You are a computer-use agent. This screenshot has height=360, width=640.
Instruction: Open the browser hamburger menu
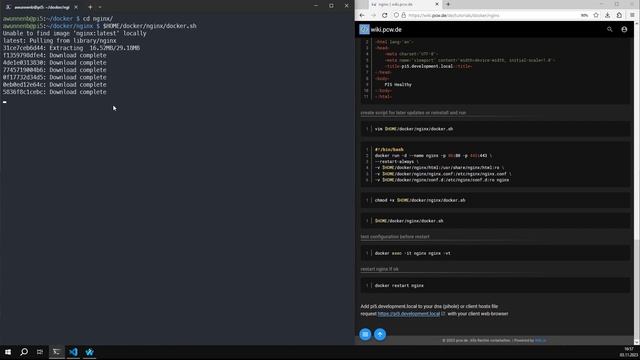632,15
